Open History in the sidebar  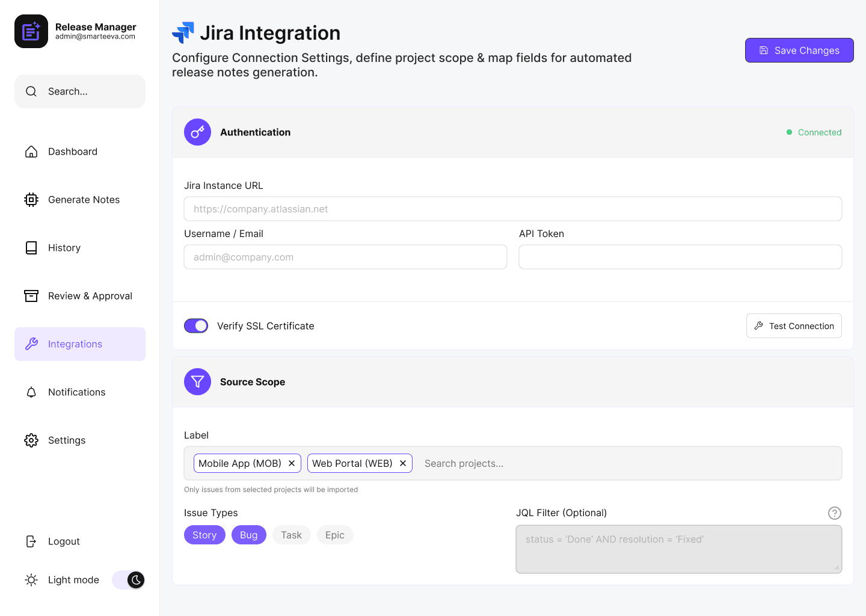(x=80, y=248)
